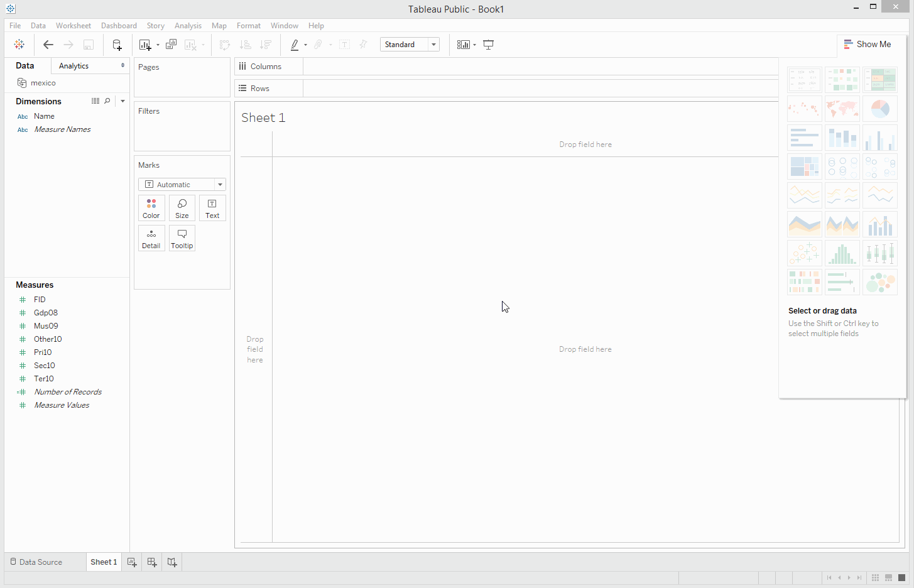Open the Data/Analytics pane tab arrow menu
914x588 pixels.
122,65
